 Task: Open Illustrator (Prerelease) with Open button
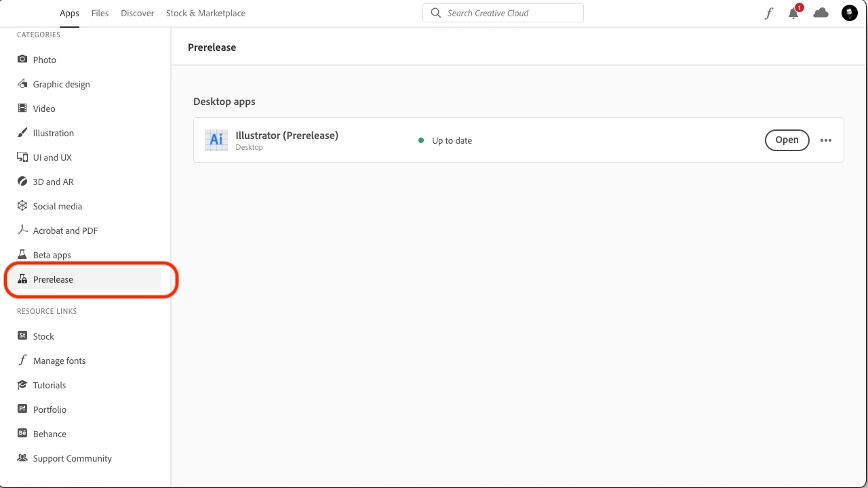pyautogui.click(x=787, y=140)
